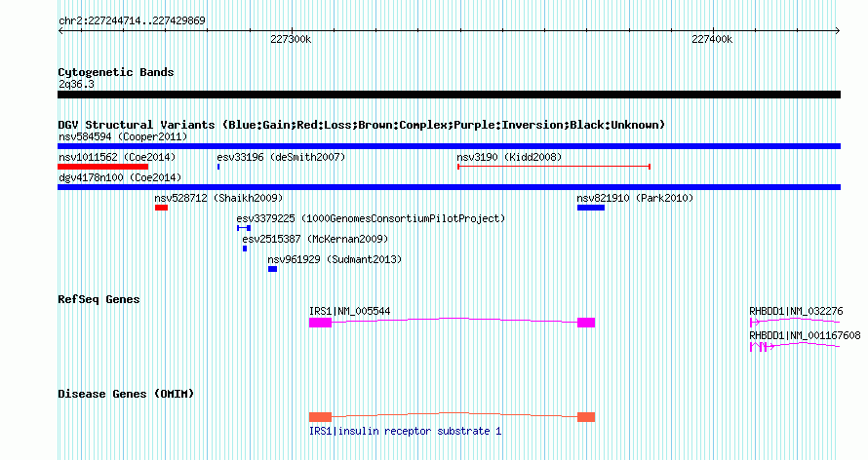
Task: Click the nsv821910 (Park2010) label
Action: [x=635, y=198]
